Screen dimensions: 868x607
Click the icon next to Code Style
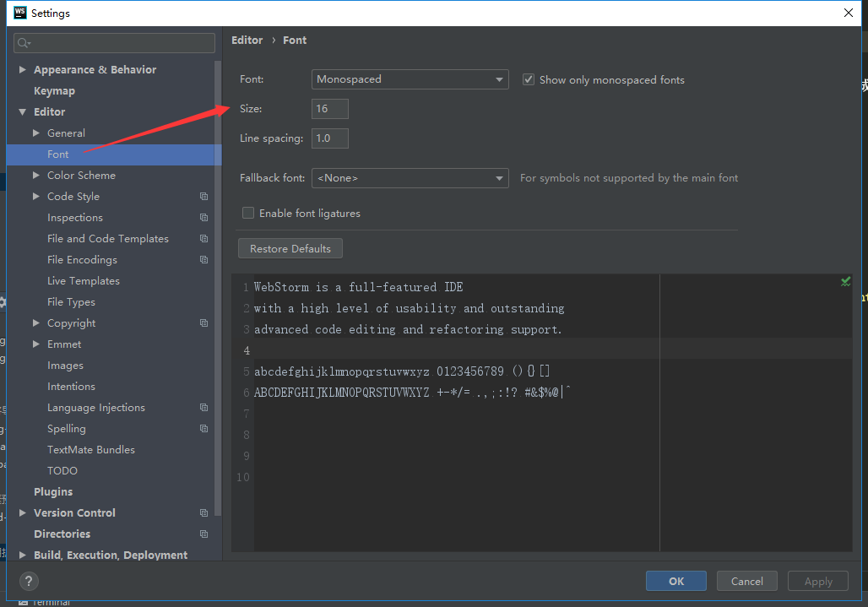[203, 196]
